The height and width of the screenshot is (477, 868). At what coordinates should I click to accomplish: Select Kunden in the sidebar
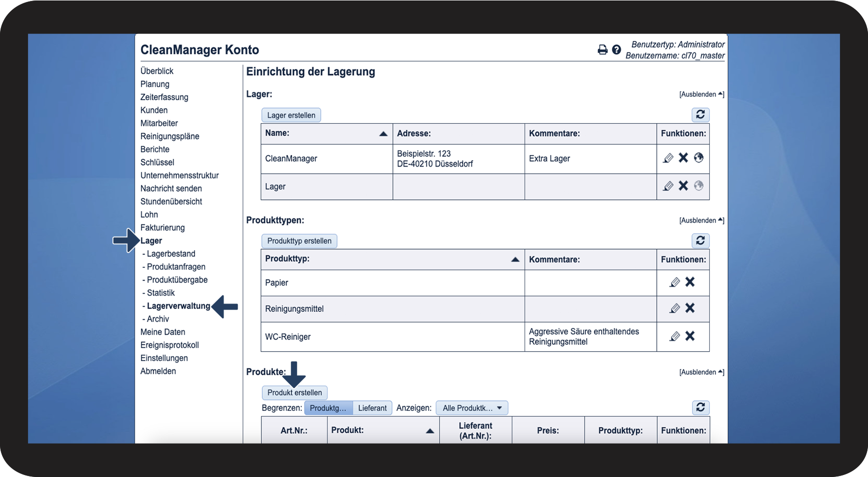coord(154,110)
